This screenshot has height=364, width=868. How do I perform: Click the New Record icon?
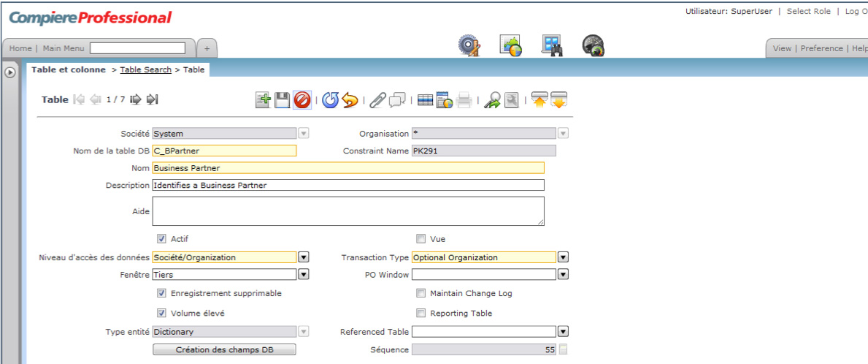pyautogui.click(x=263, y=100)
